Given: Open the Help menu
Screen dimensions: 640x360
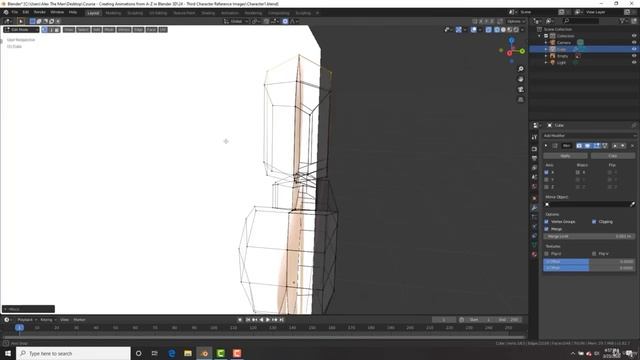Looking at the screenshot, I should coord(73,12).
